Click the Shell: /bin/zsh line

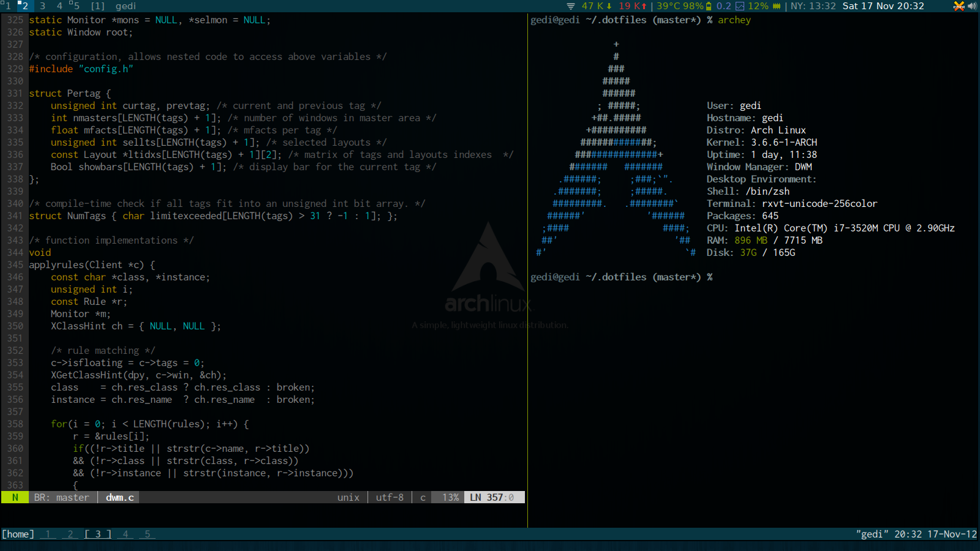pos(748,191)
